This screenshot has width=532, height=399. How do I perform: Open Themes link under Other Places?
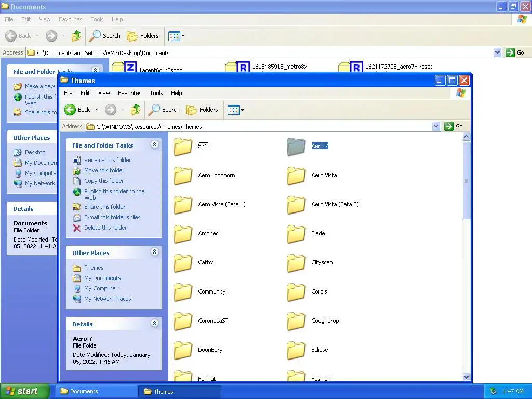coord(94,268)
